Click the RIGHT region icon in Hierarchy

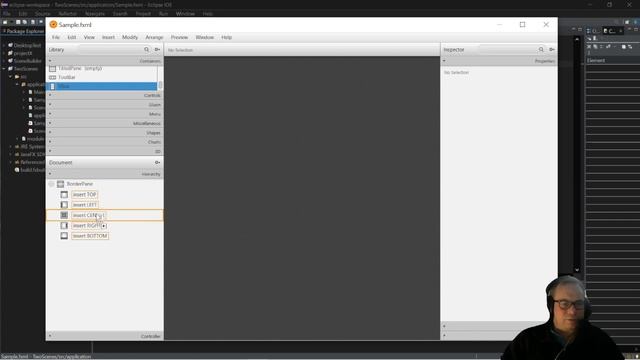[64, 225]
